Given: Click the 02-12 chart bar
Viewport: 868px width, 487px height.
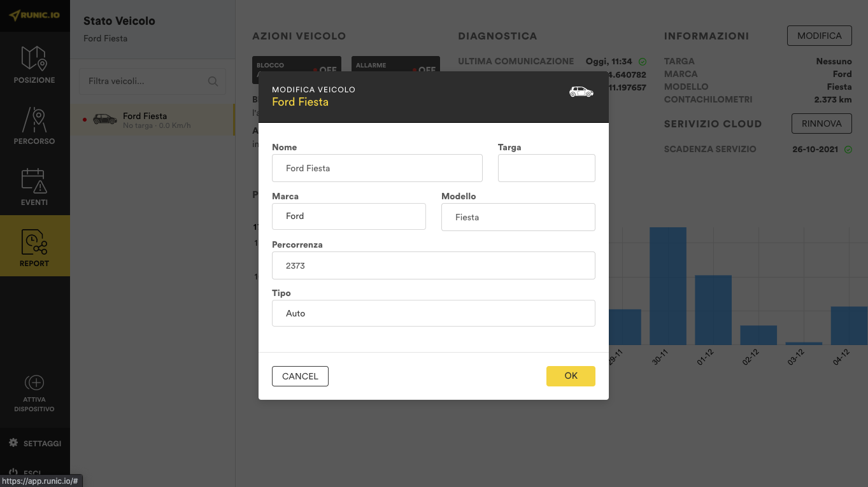Looking at the screenshot, I should (x=758, y=335).
